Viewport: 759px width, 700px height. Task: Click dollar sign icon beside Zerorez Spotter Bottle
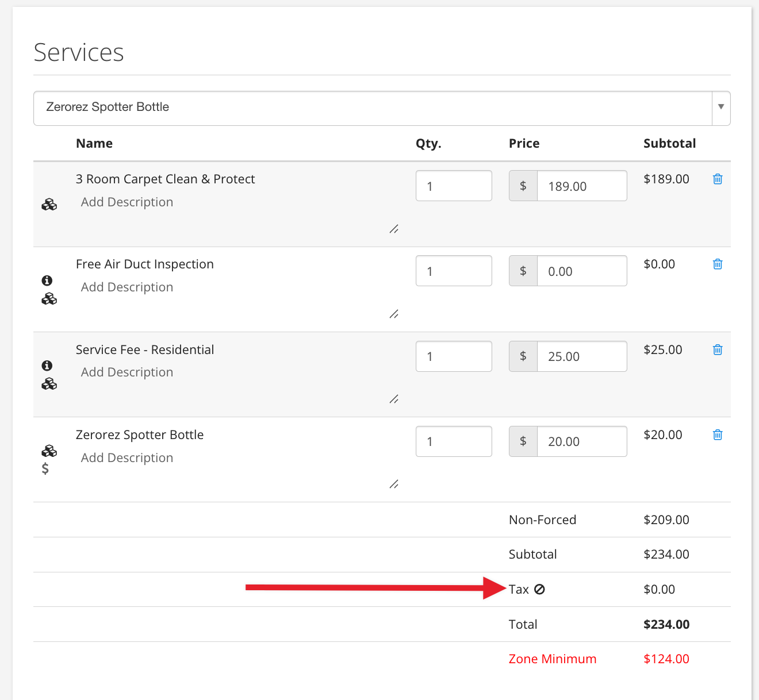click(x=45, y=468)
